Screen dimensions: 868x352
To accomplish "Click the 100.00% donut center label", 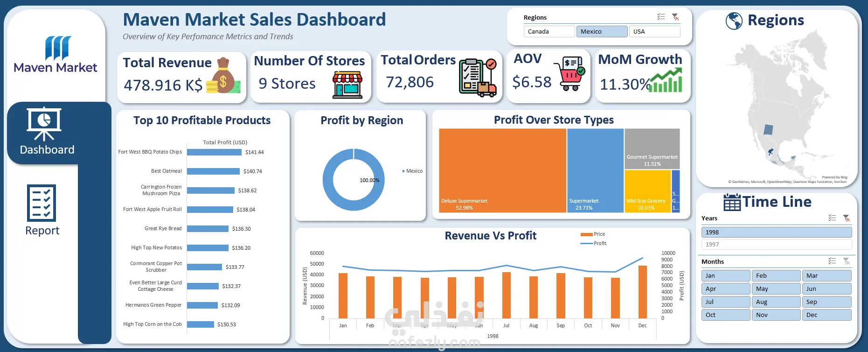I will [369, 180].
